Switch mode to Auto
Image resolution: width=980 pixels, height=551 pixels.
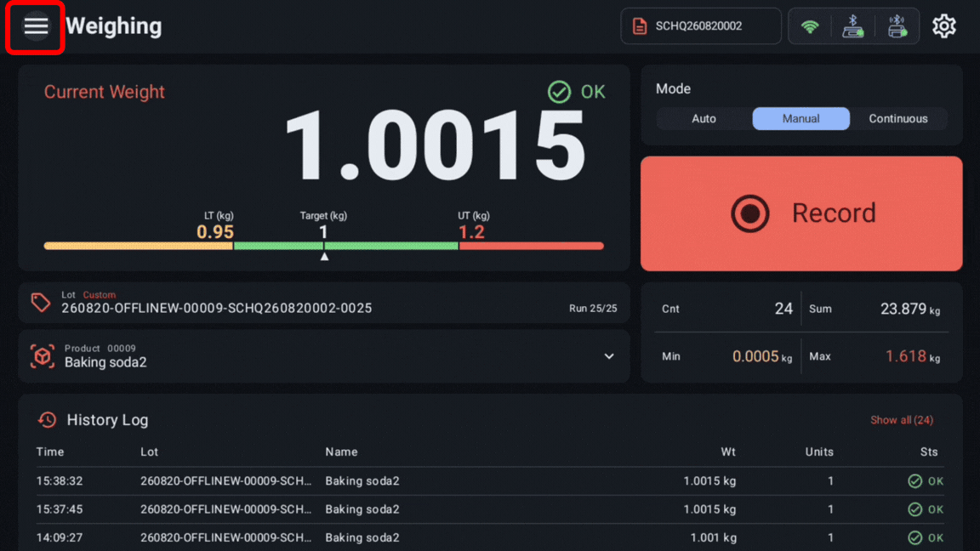(x=704, y=119)
